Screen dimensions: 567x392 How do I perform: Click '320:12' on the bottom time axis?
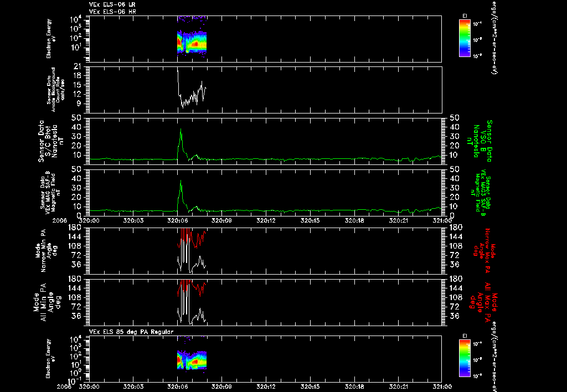click(x=266, y=386)
